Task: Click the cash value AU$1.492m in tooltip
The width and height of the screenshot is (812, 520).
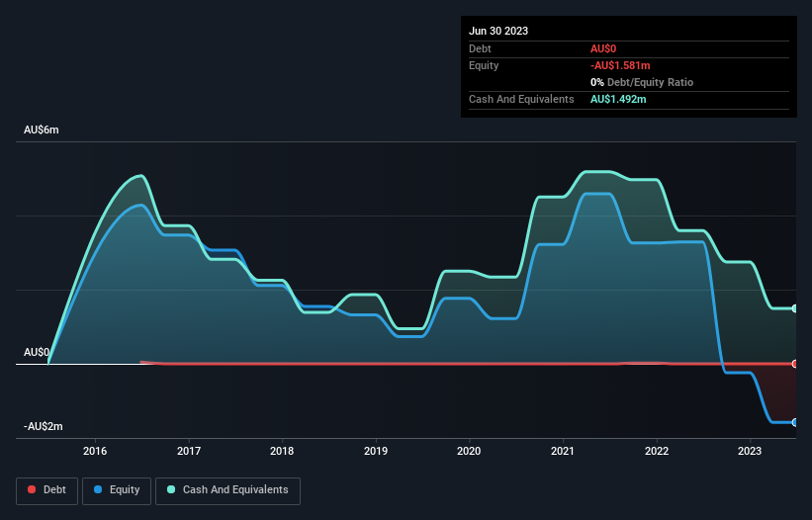Action: [618, 99]
